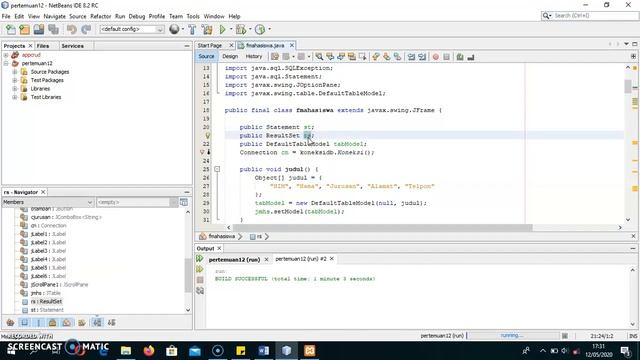Screen dimensions: 640x360
Task: Switch to the Services tab
Action: (73, 46)
